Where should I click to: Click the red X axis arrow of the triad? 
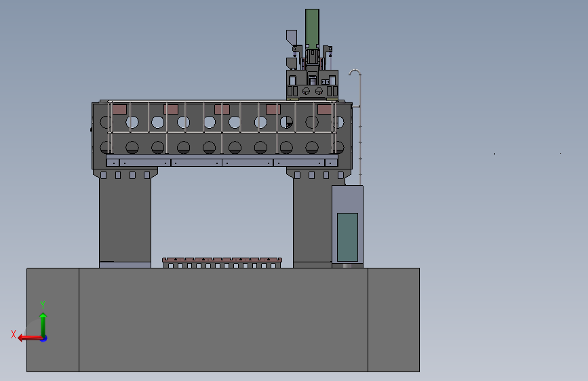[29, 338]
